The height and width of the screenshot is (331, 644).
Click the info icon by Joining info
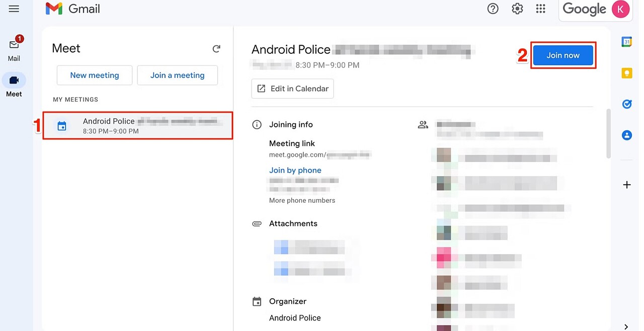click(x=257, y=125)
